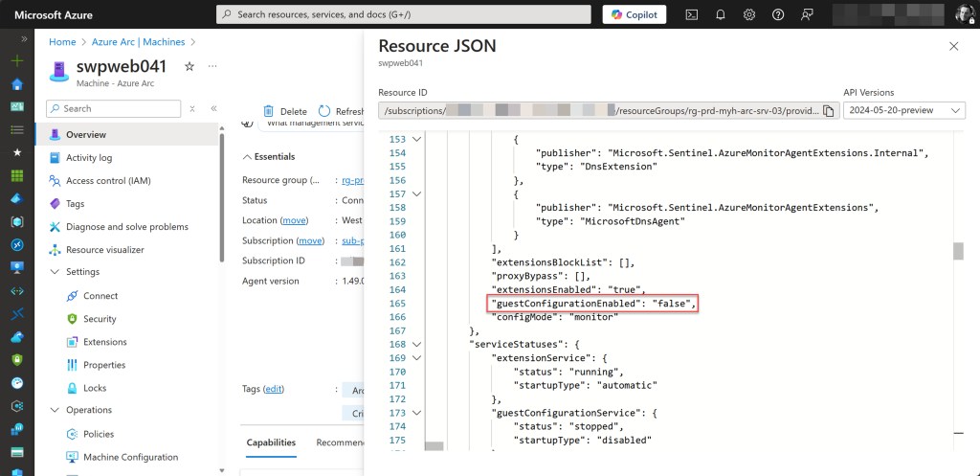This screenshot has height=476, width=980.
Task: Open Activity log in sidebar
Action: [88, 158]
